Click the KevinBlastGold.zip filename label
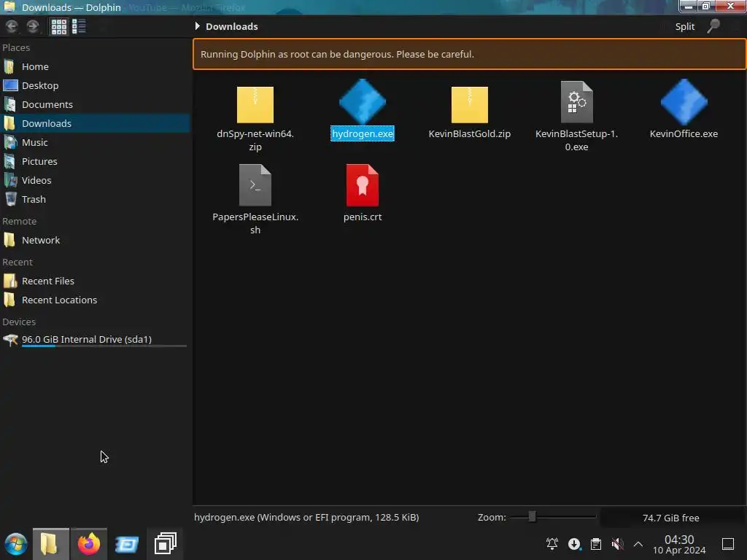 [x=470, y=134]
